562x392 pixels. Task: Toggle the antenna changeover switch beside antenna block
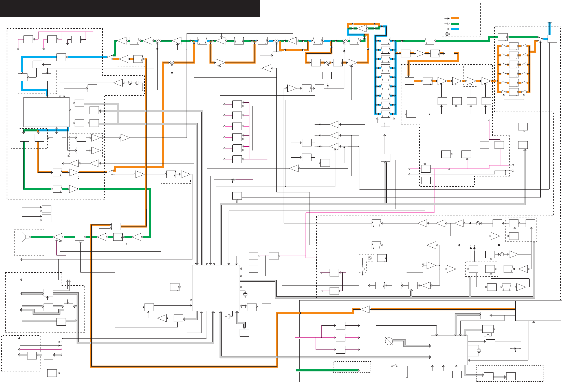[x=540, y=38]
